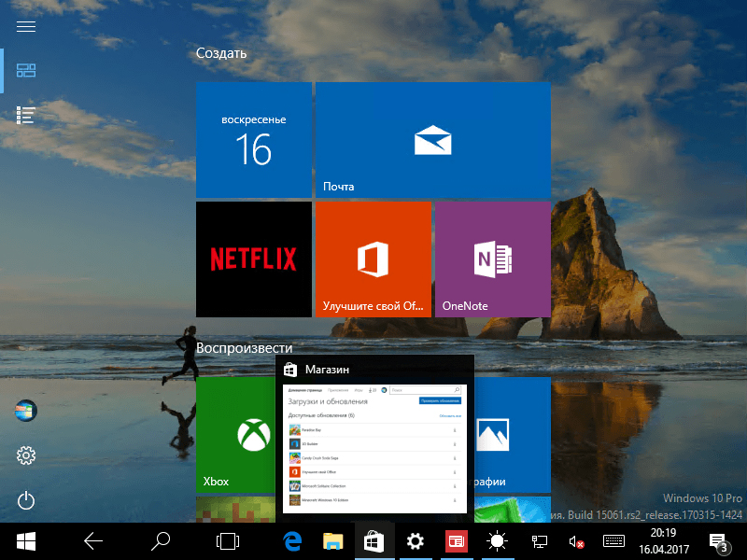747x560 pixels.
Task: Open the network status tray icon
Action: pos(540,541)
